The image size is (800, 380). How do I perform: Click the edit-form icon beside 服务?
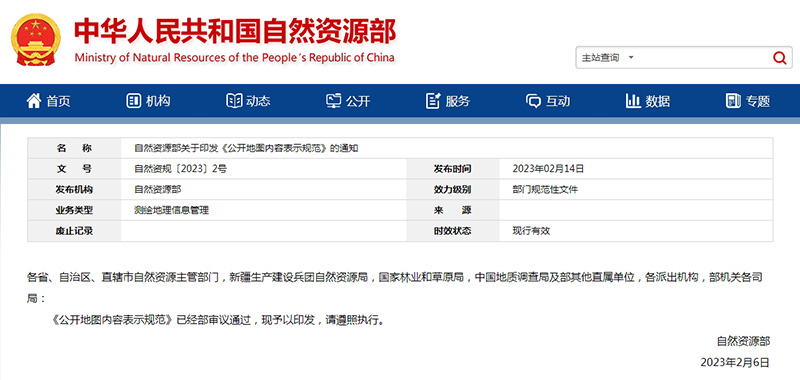click(x=433, y=101)
